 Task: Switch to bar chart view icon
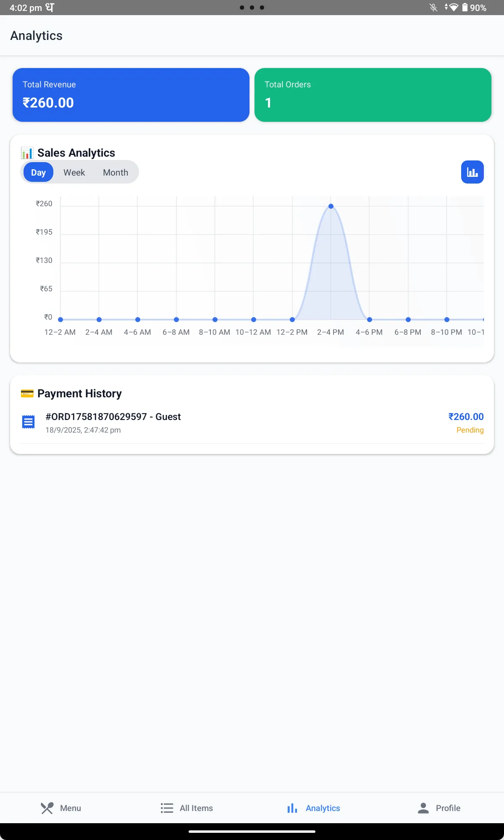tap(472, 172)
